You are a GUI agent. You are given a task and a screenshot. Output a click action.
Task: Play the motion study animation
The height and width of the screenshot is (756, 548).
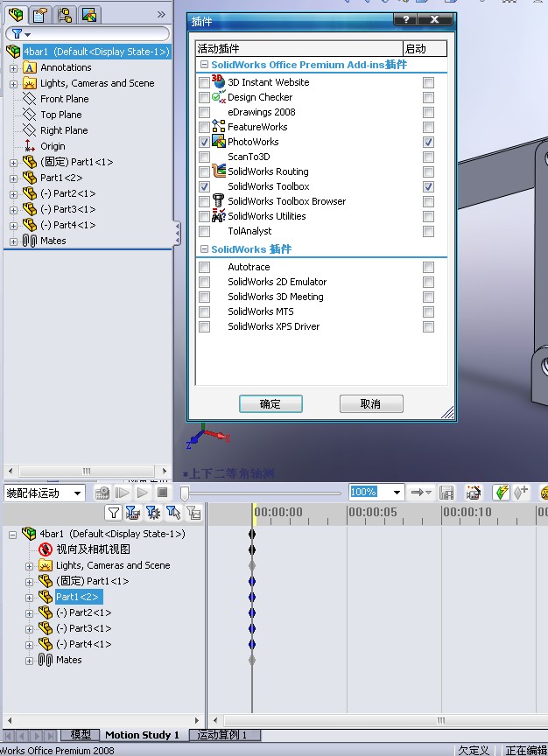(x=143, y=493)
